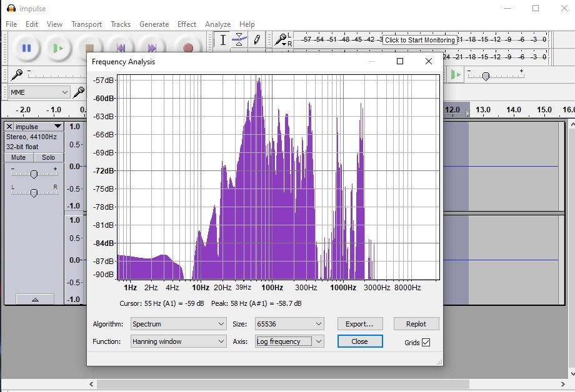Click to Start Monitoring on record meter
Screen dimensions: 575x392
tap(420, 40)
